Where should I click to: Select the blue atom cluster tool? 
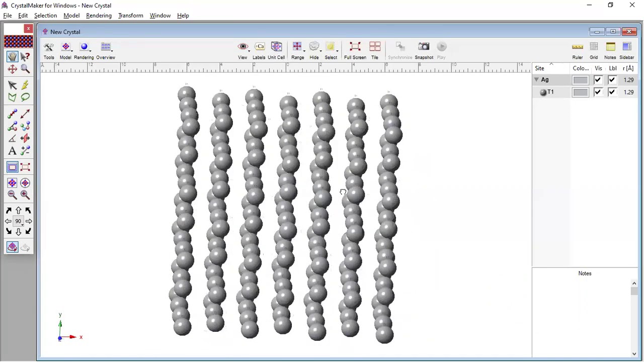click(25, 126)
